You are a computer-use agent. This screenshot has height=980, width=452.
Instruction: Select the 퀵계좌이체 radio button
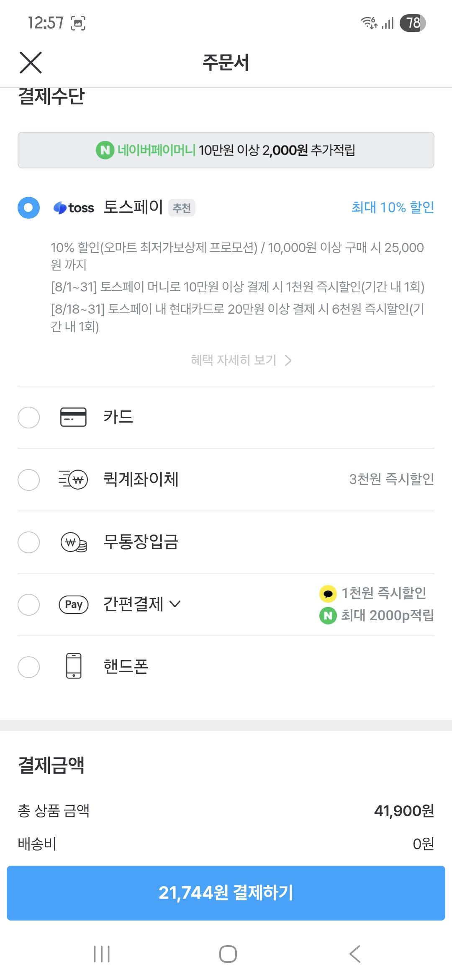point(28,480)
